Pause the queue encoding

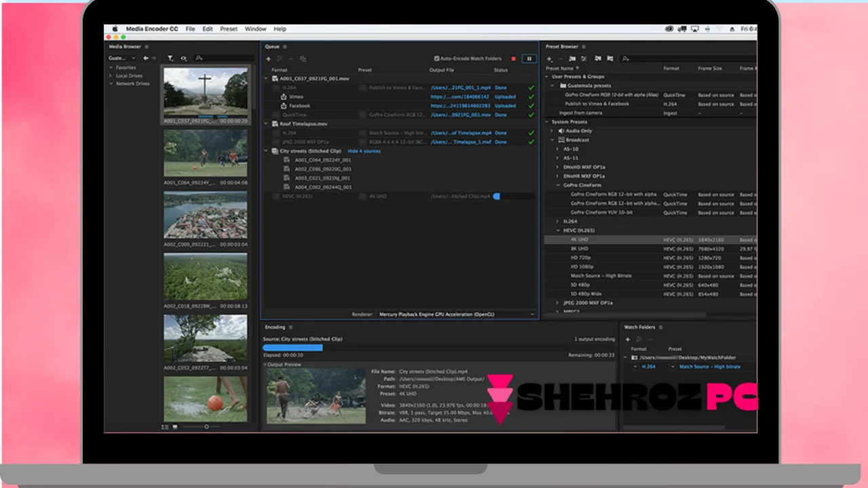coord(530,59)
